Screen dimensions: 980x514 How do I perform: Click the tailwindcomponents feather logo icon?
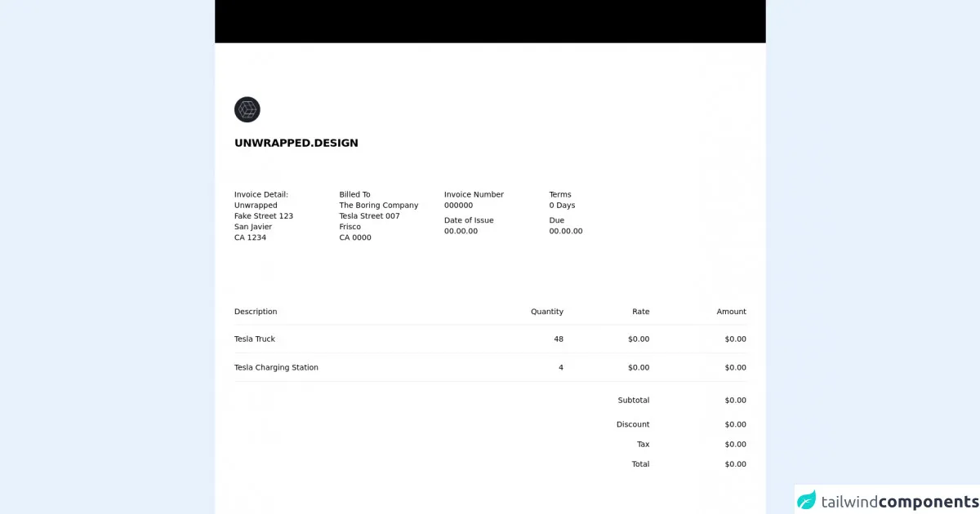tap(806, 500)
